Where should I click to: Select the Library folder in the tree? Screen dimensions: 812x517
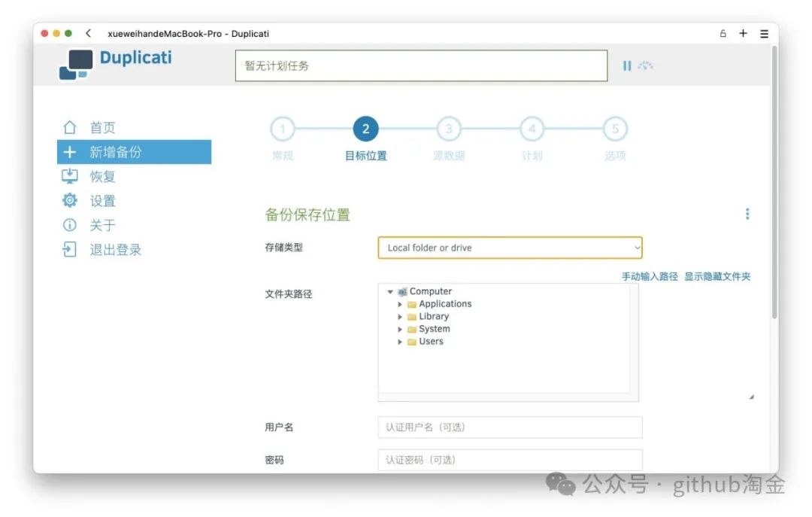click(433, 317)
